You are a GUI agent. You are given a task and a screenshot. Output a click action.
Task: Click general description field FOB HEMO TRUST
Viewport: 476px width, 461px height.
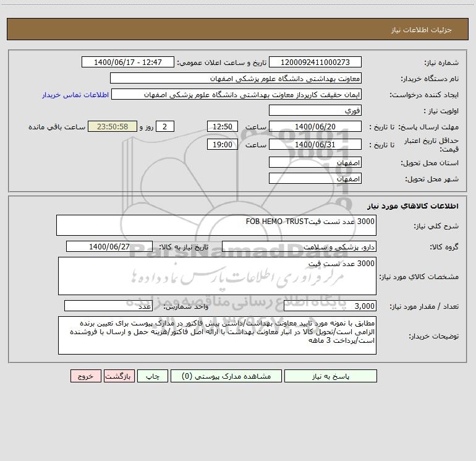pyautogui.click(x=216, y=225)
